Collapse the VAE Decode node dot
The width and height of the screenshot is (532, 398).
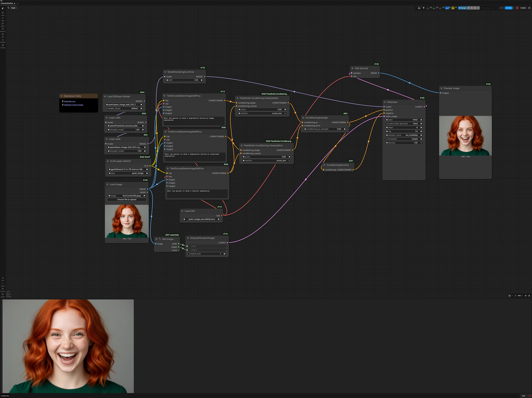coord(352,68)
